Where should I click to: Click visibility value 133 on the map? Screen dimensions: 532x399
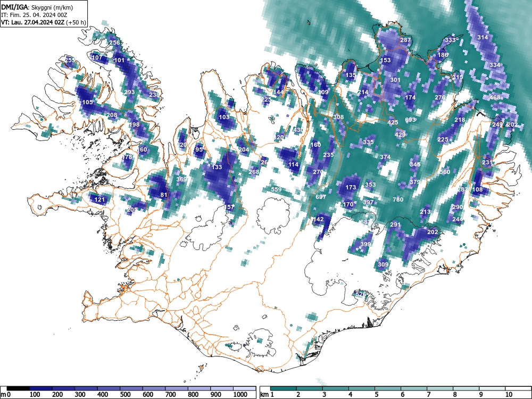[x=217, y=167]
